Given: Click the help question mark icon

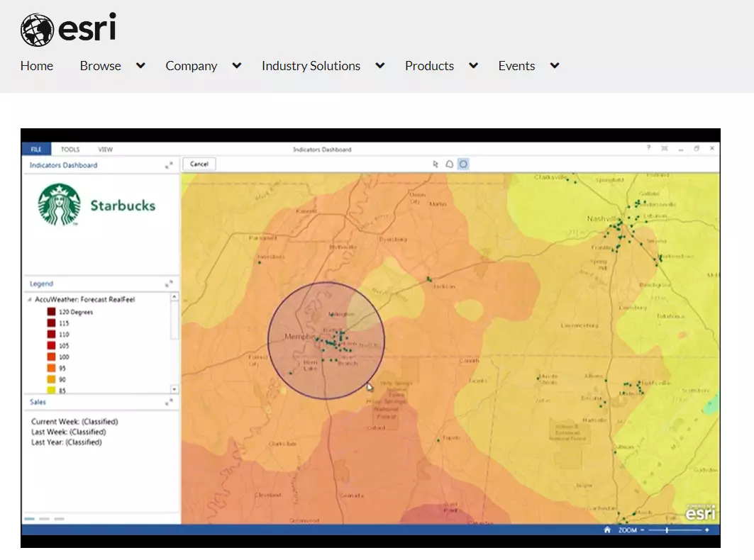Looking at the screenshot, I should pyautogui.click(x=648, y=149).
